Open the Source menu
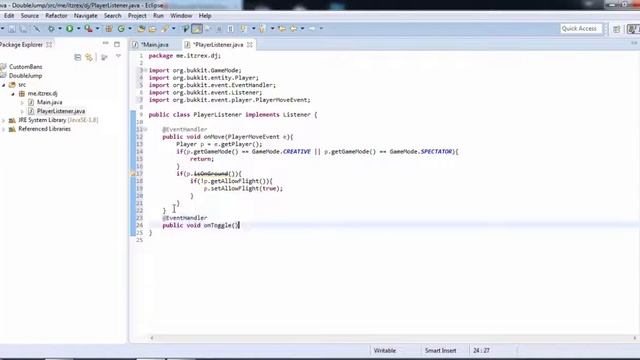This screenshot has height=360, width=640. click(x=30, y=16)
